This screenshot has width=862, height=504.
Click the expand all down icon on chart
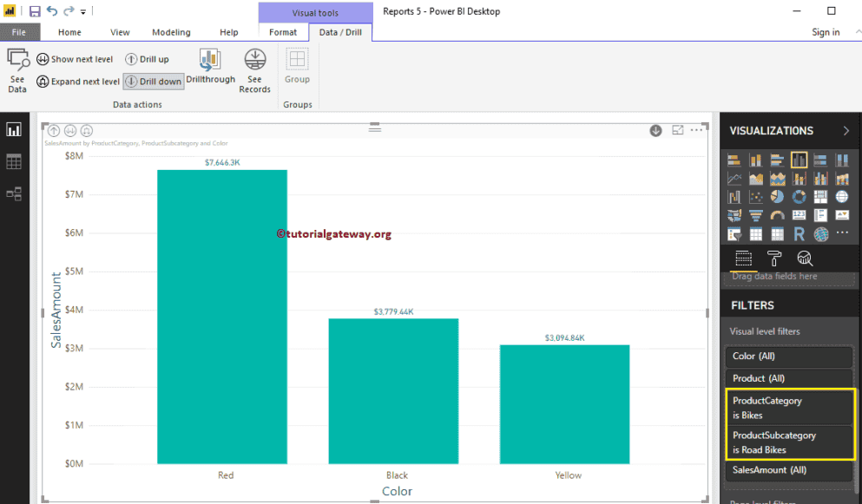point(87,131)
